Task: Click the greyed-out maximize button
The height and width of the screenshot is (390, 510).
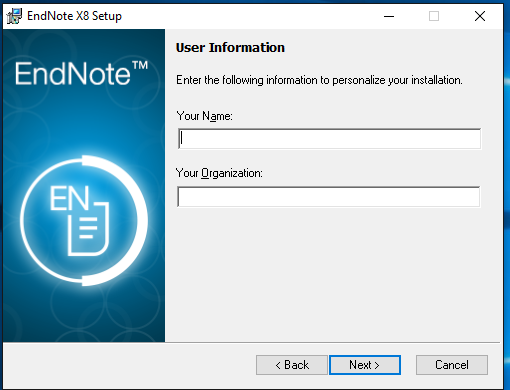Action: (434, 16)
